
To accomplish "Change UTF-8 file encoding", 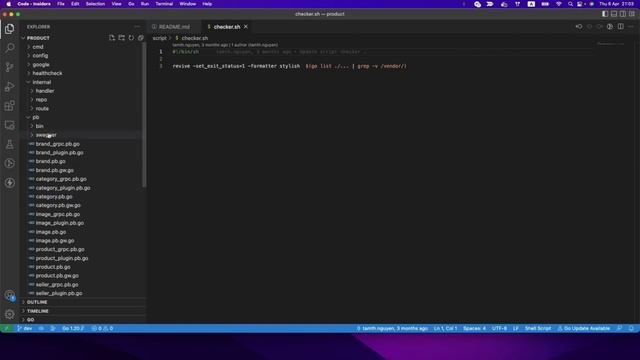I will point(499,328).
